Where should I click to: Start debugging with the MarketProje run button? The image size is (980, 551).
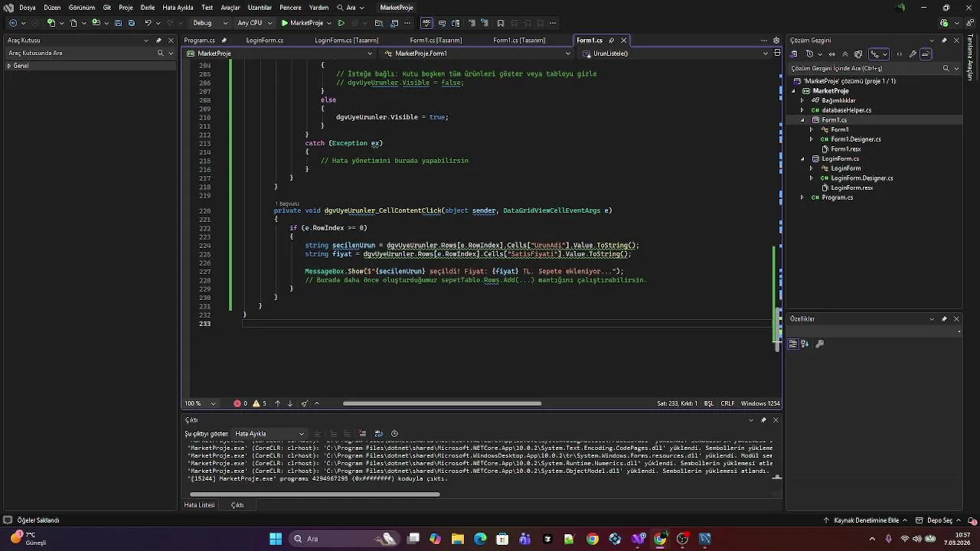(x=302, y=23)
